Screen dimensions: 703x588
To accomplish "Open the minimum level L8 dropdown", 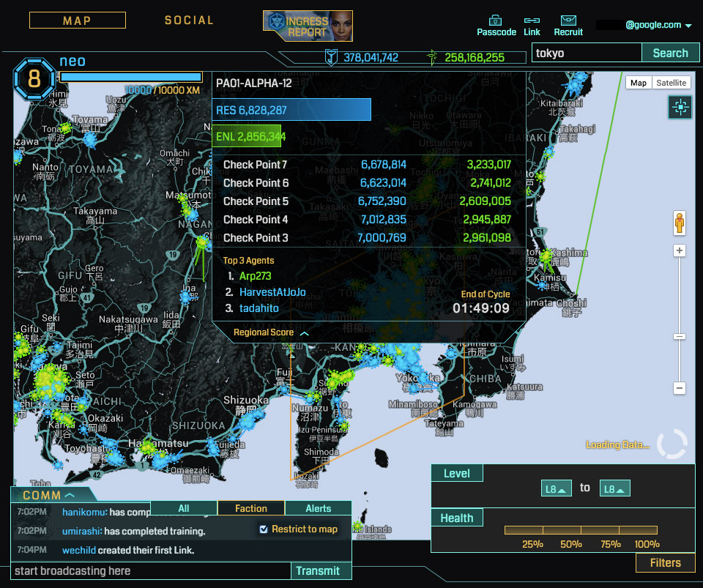I will coord(556,488).
